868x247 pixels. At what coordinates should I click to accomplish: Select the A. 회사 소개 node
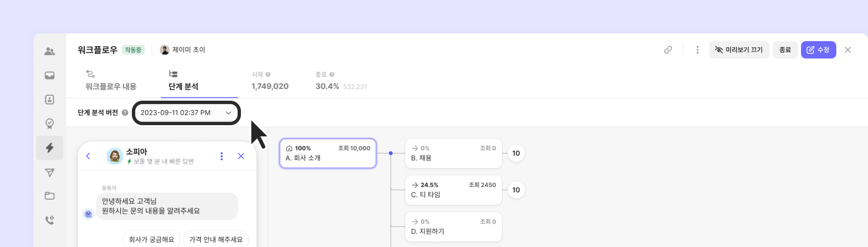tap(328, 153)
